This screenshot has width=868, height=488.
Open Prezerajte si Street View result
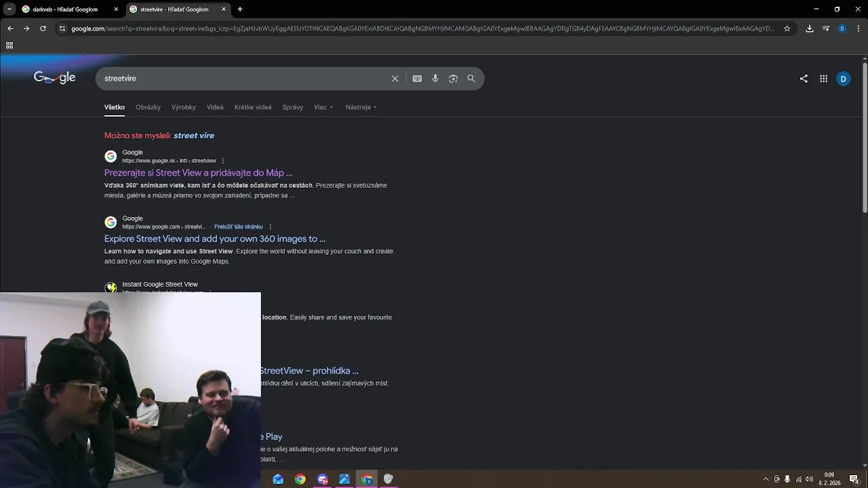[x=198, y=173]
